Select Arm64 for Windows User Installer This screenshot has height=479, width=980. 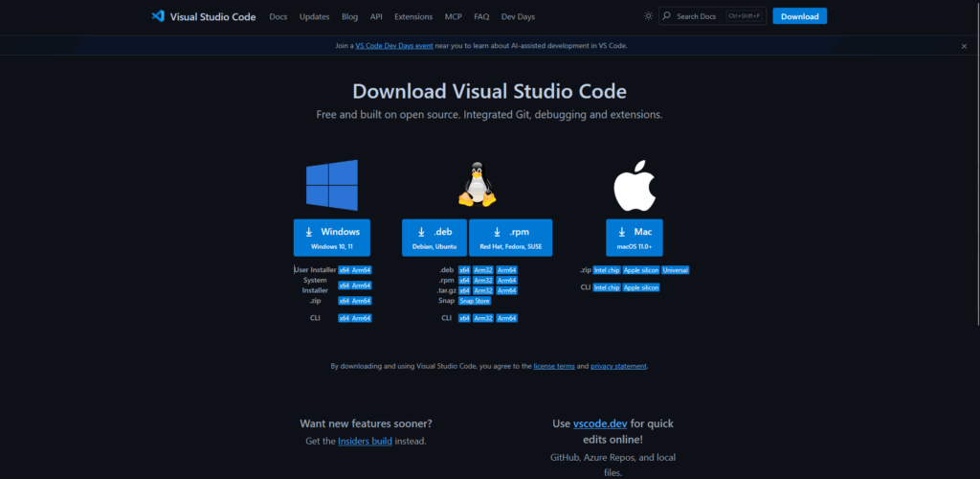[361, 270]
